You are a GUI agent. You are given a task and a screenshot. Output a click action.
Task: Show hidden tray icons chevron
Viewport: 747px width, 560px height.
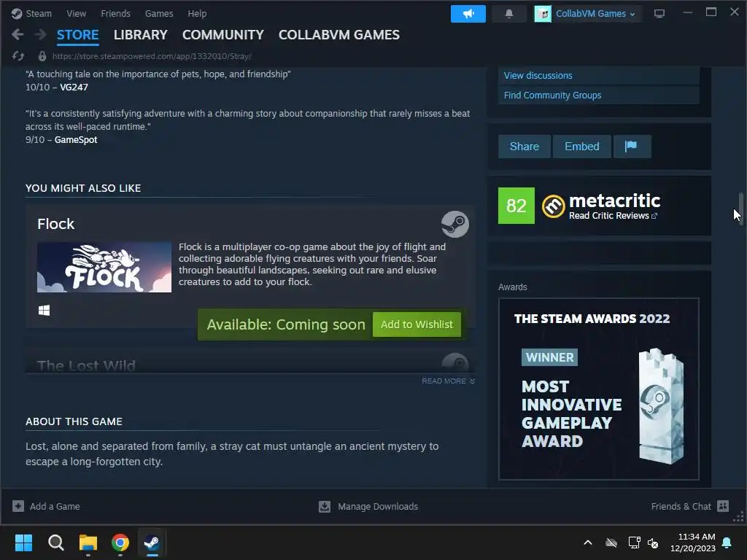tap(588, 542)
